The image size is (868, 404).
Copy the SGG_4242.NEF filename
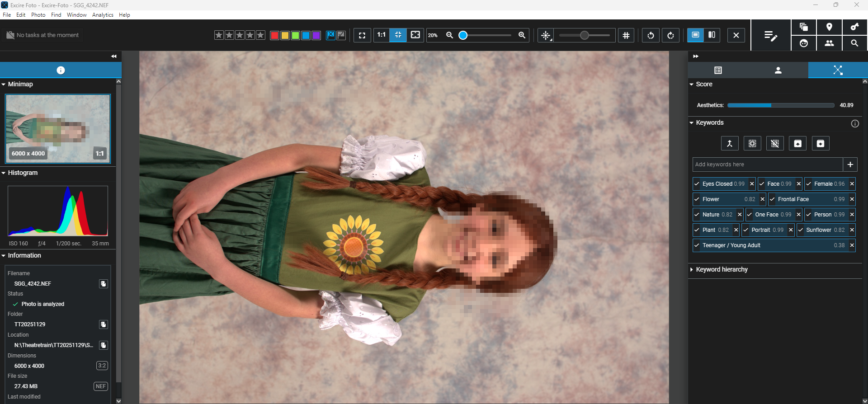click(x=104, y=284)
